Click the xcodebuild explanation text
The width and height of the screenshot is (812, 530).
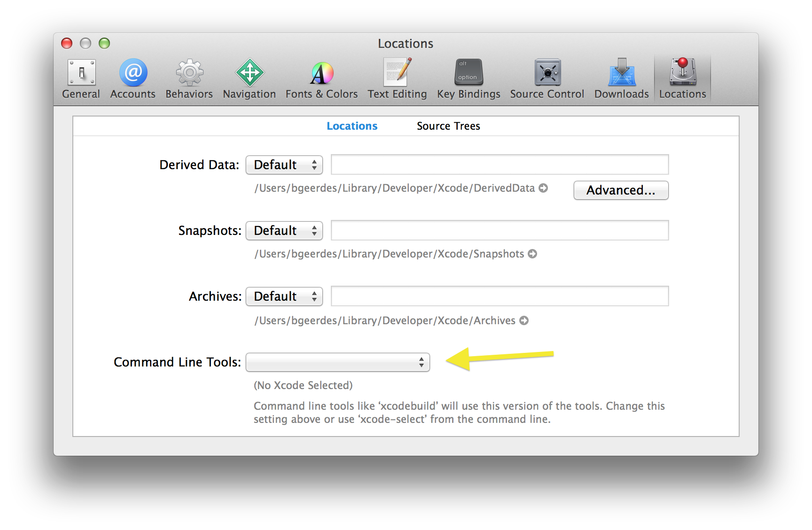(459, 413)
